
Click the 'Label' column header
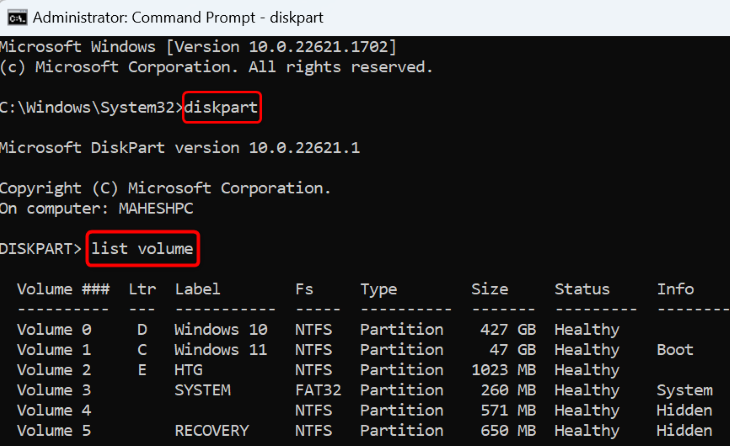click(197, 289)
